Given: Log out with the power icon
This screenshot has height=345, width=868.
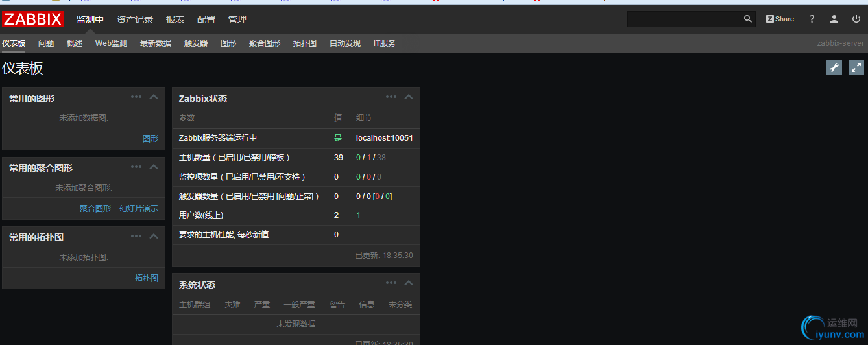Looking at the screenshot, I should click(x=856, y=19).
